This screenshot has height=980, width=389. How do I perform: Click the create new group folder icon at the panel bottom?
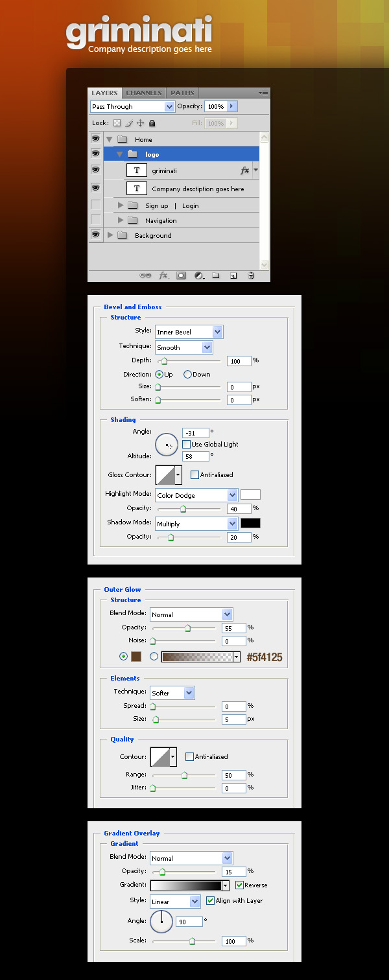coord(216,275)
